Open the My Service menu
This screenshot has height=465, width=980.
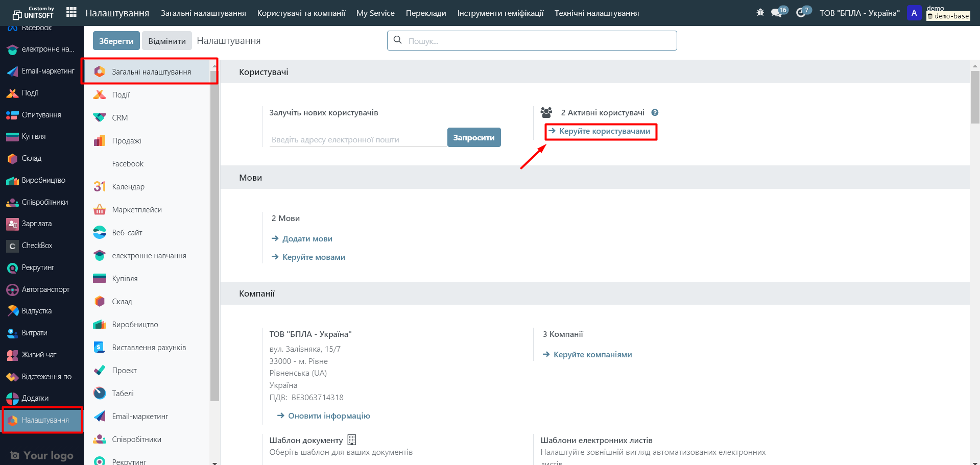pos(375,13)
